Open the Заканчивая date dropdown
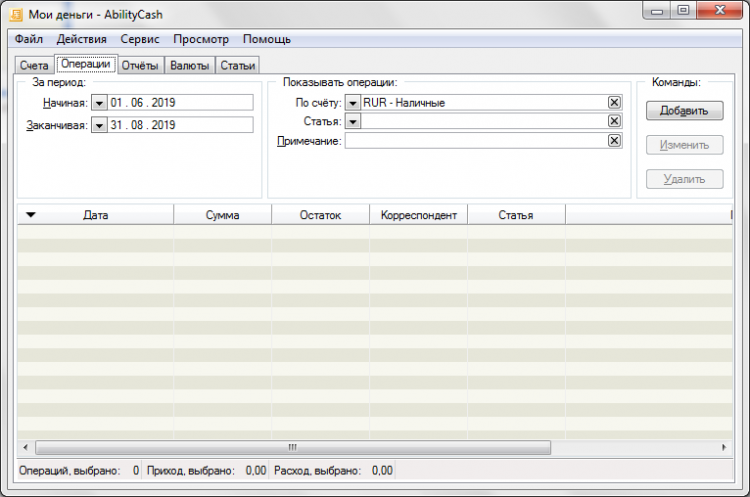The width and height of the screenshot is (750, 497). click(x=98, y=126)
